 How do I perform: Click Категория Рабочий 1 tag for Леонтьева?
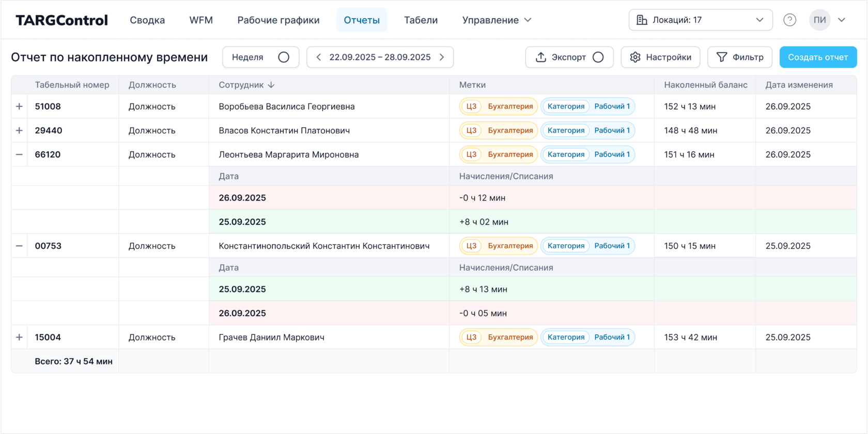[x=588, y=154]
